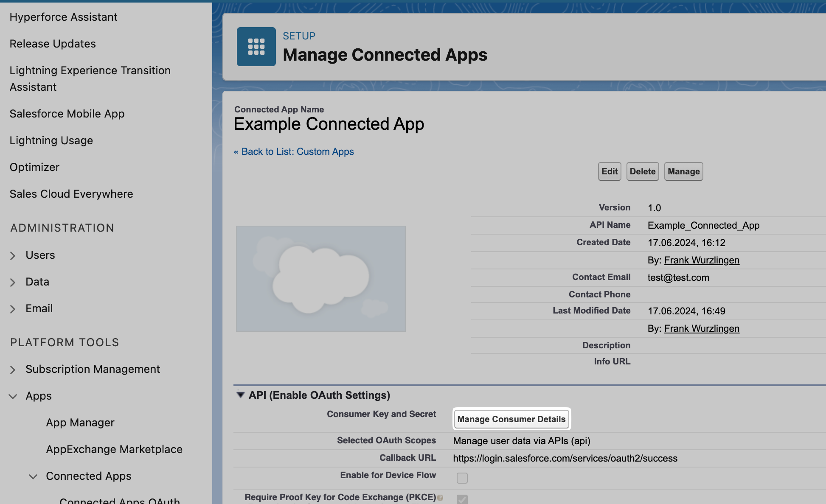Click Manage Consumer Details button
This screenshot has height=504, width=826.
pos(511,419)
